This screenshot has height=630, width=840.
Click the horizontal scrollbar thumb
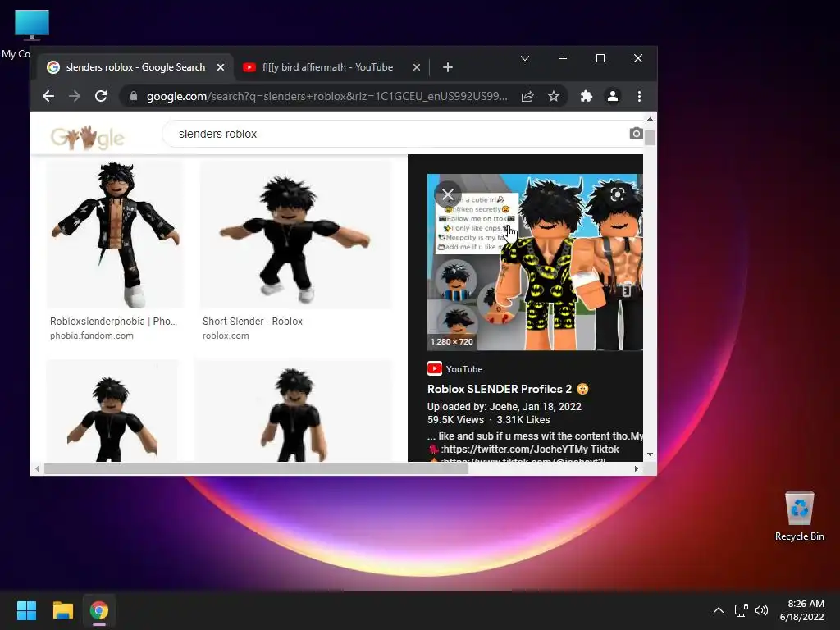(x=256, y=468)
